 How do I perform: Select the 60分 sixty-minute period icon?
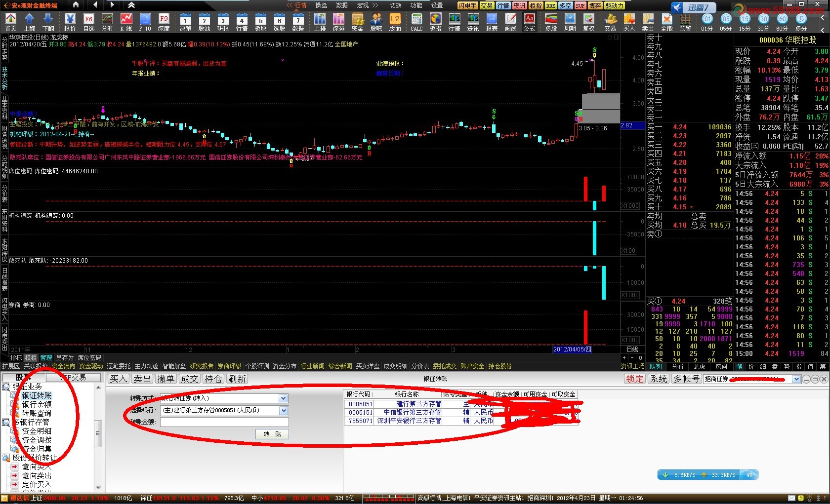click(782, 22)
